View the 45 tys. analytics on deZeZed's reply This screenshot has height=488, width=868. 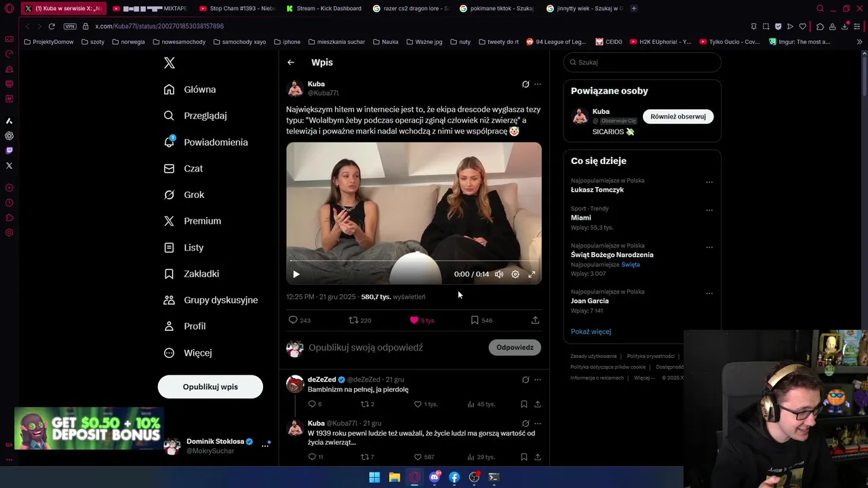click(481, 404)
